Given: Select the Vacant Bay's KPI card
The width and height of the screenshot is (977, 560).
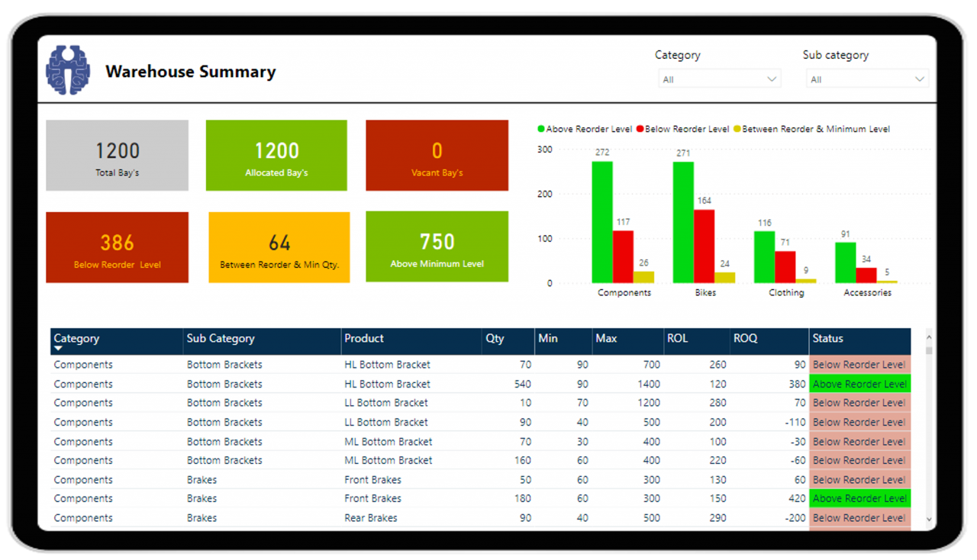Looking at the screenshot, I should tap(437, 155).
